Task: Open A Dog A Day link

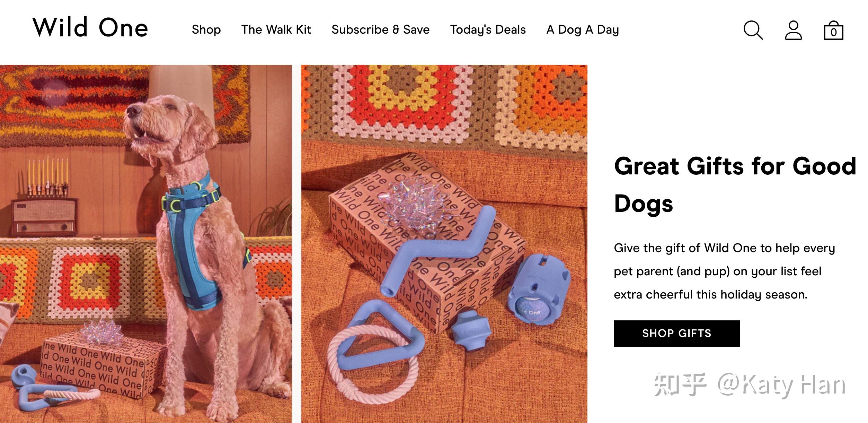Action: pos(583,30)
